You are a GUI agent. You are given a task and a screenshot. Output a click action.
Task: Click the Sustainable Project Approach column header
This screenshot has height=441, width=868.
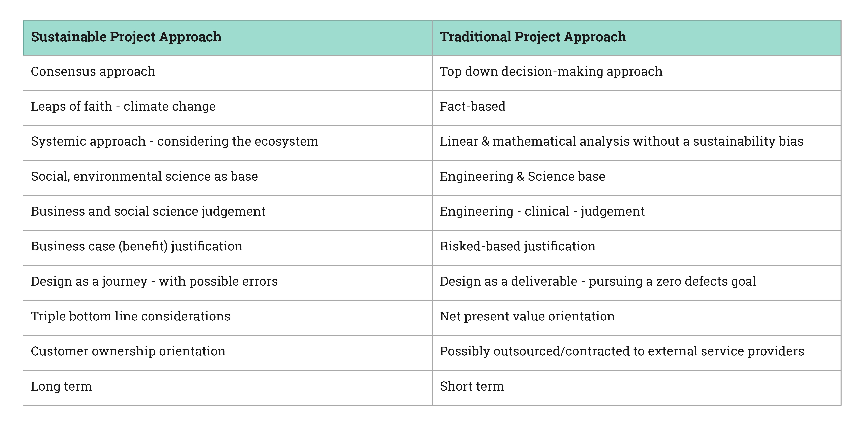[126, 37]
